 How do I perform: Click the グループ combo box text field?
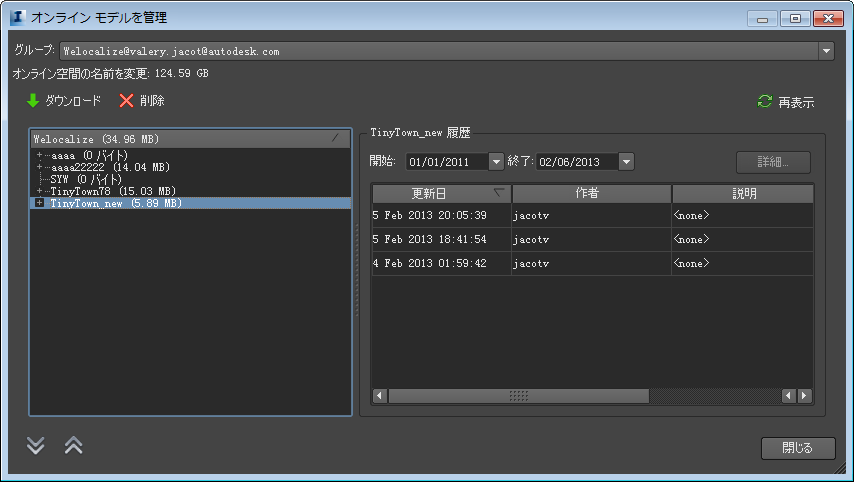pyautogui.click(x=439, y=51)
